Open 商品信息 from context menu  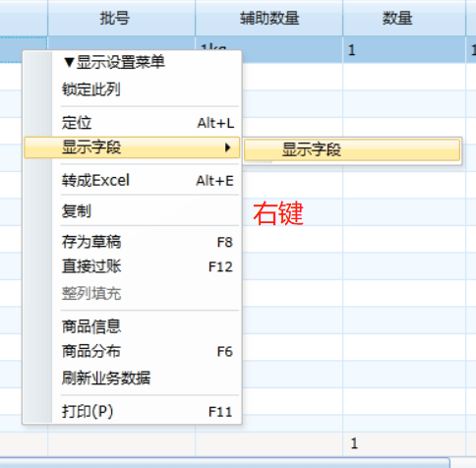132,326
